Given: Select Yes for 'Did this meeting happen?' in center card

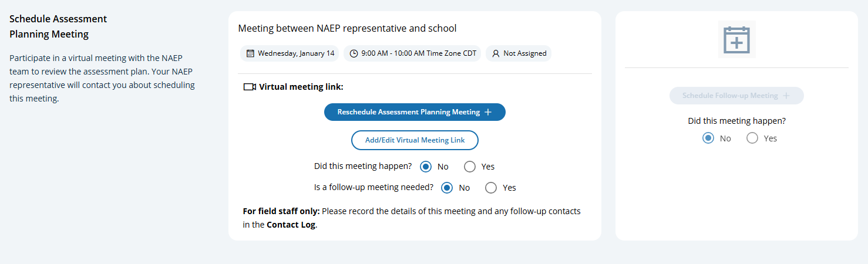Looking at the screenshot, I should [x=470, y=167].
